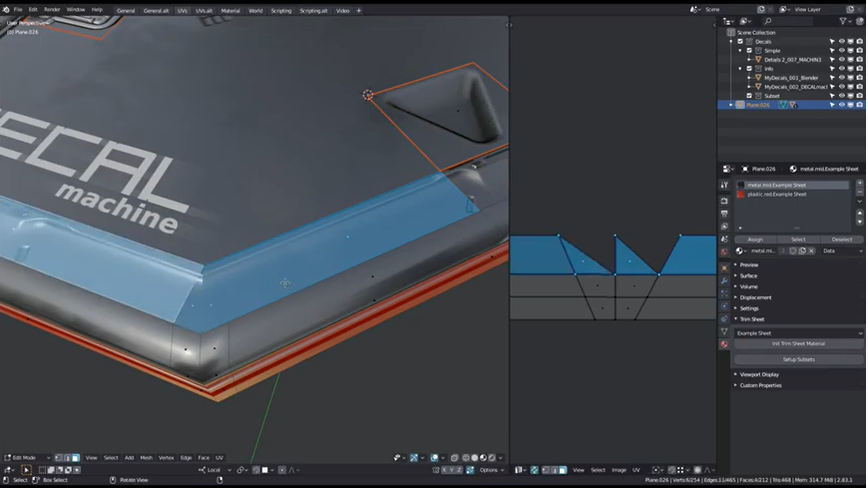
Task: Open the Object properties tab icon
Action: [x=724, y=268]
